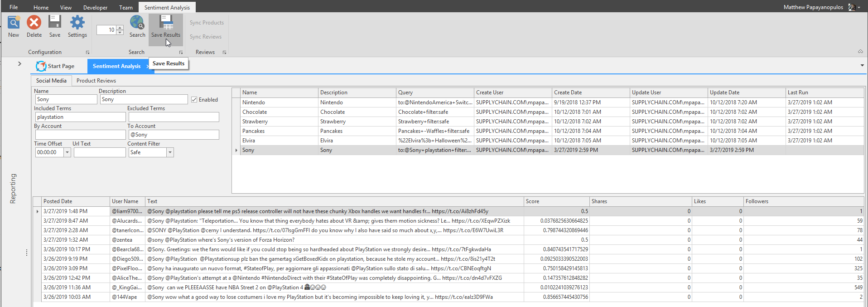Click the @Alucards... user name cell

click(127, 221)
